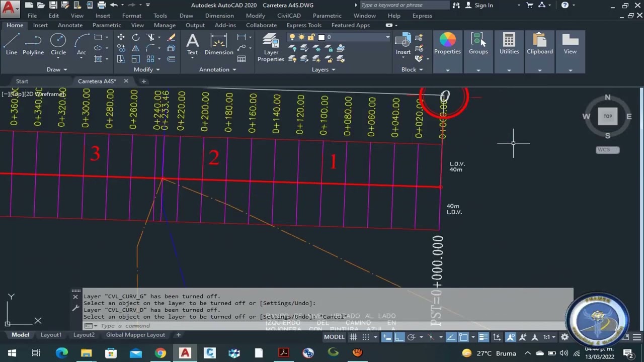This screenshot has height=362, width=644.
Task: Toggle Polar tracking in status bar
Action: pyautogui.click(x=411, y=337)
